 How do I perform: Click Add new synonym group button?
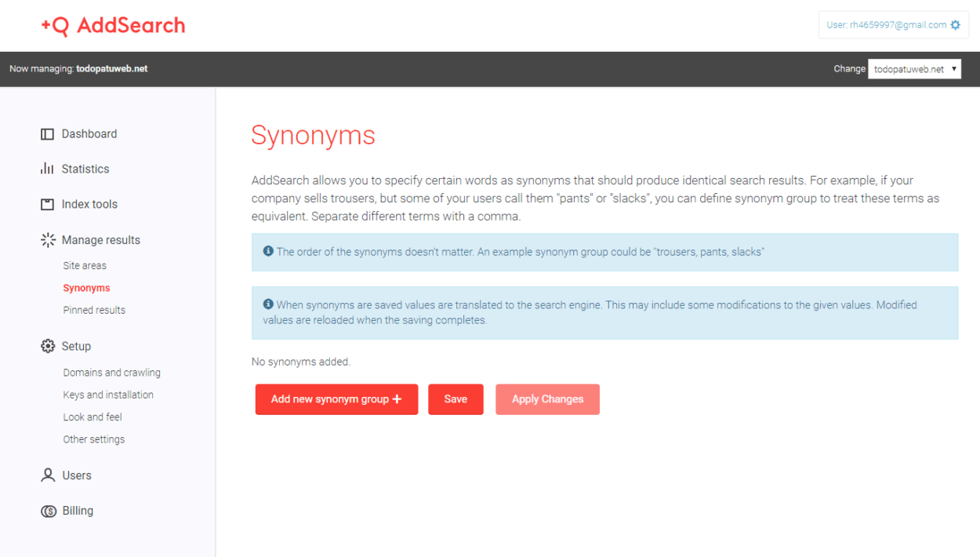tap(336, 399)
